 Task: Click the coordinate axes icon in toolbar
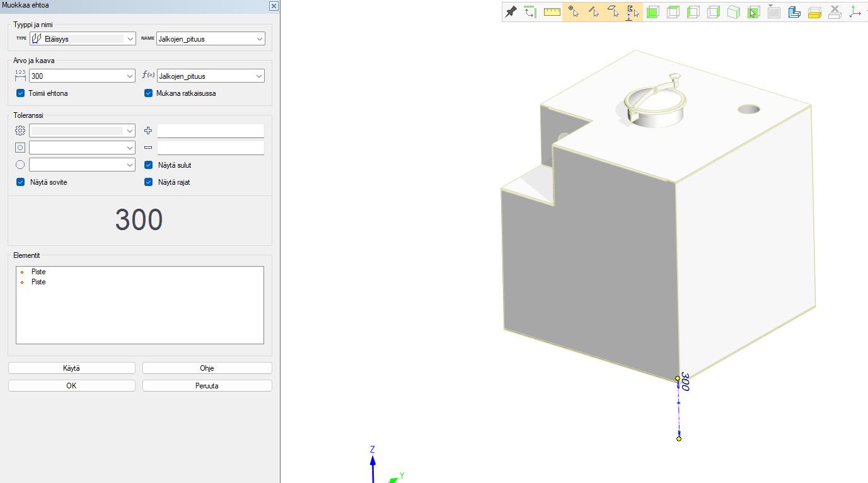click(855, 12)
